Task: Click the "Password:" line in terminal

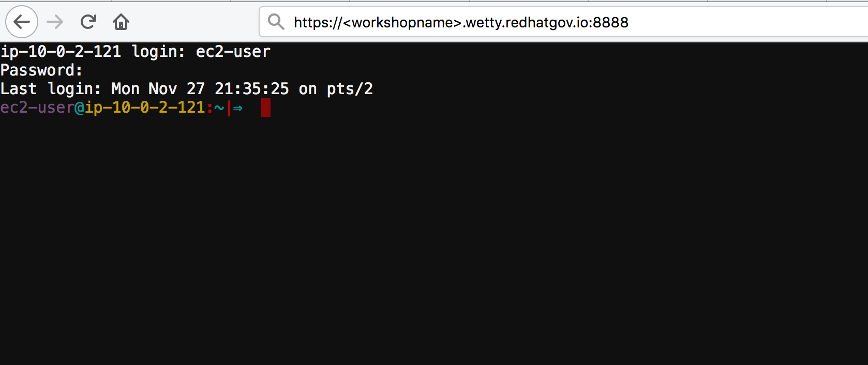Action: pos(41,70)
